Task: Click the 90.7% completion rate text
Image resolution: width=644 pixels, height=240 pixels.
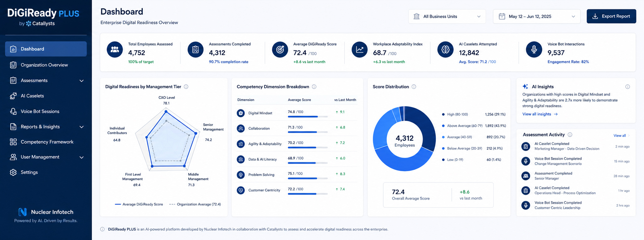Action: (x=228, y=62)
